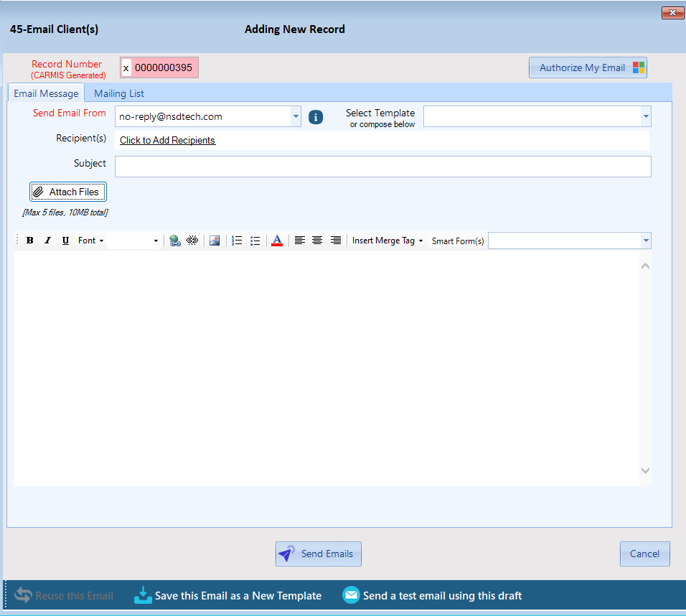The height and width of the screenshot is (616, 686).
Task: Click inside the Subject input field
Action: tap(382, 167)
